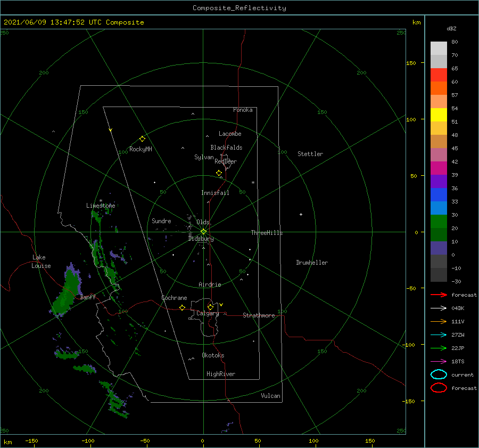Click the orange 57–60 dBZ color swatch

(x=439, y=88)
